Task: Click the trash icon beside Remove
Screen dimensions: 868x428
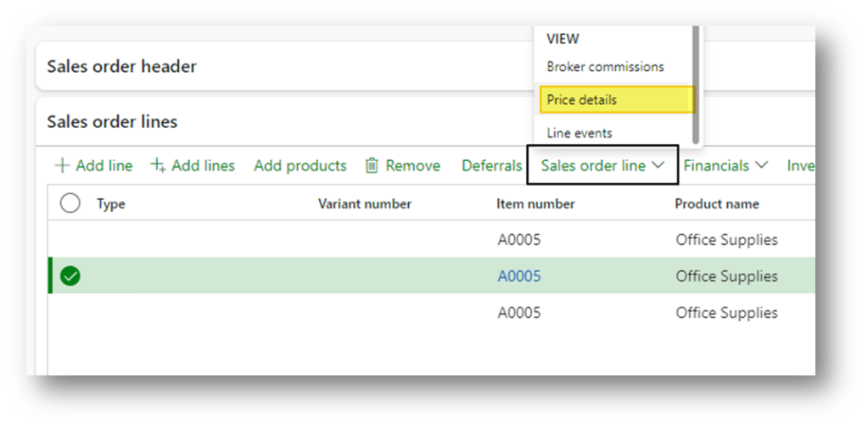Action: coord(372,166)
